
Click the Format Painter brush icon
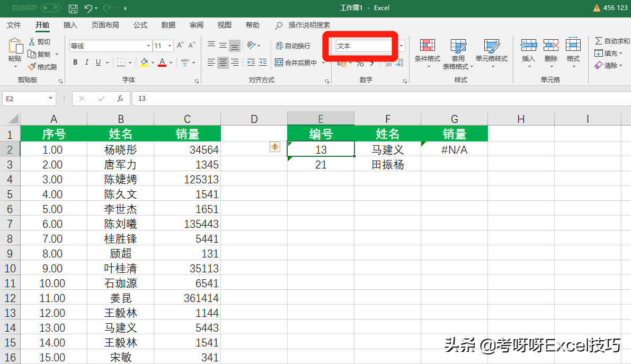[x=32, y=67]
